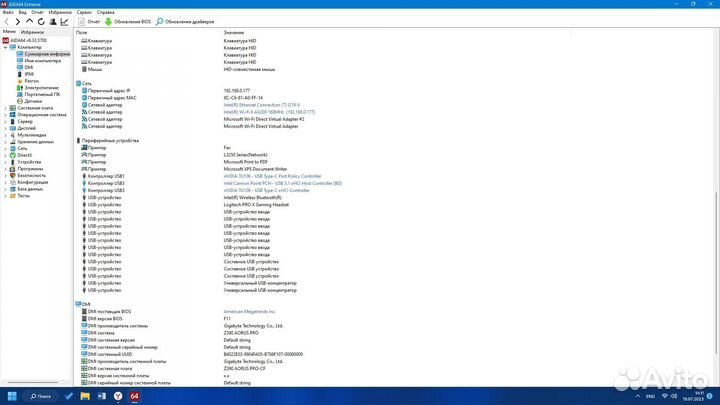Click the Обновления драйверов toolbar button

coord(185,22)
